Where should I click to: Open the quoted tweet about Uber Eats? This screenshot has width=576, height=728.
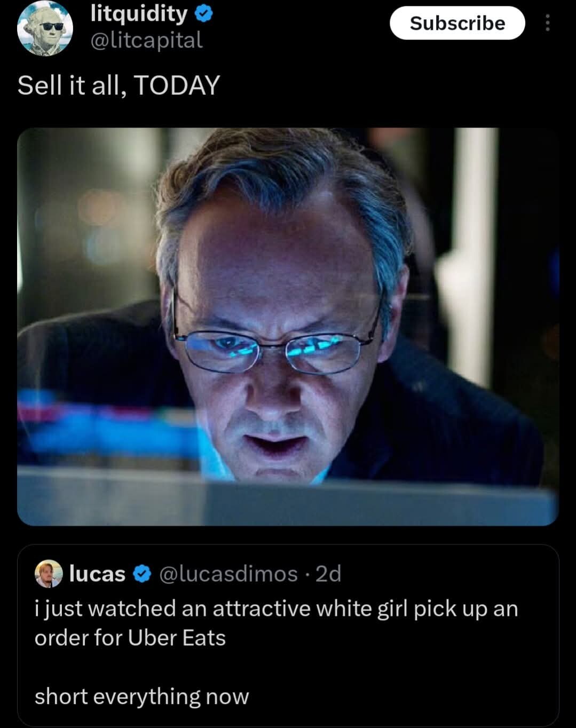(x=288, y=635)
